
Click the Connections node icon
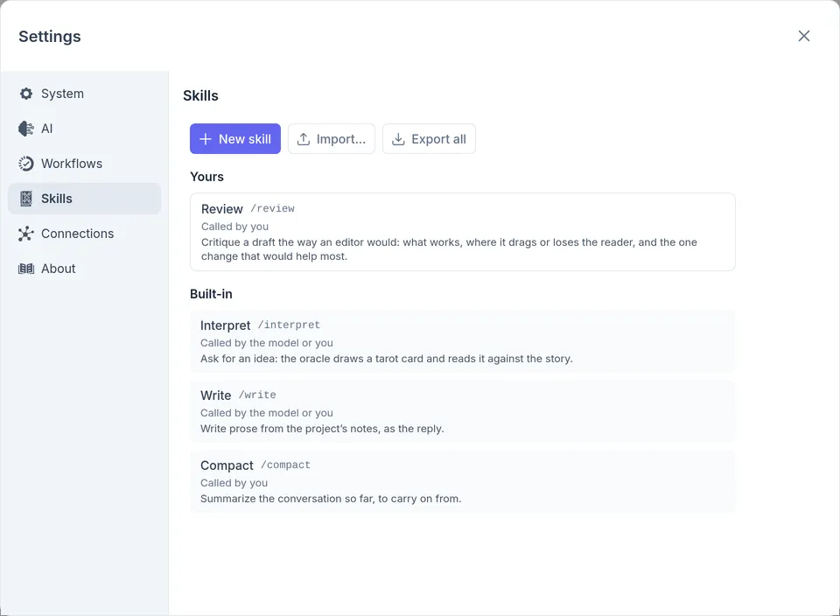click(x=25, y=234)
